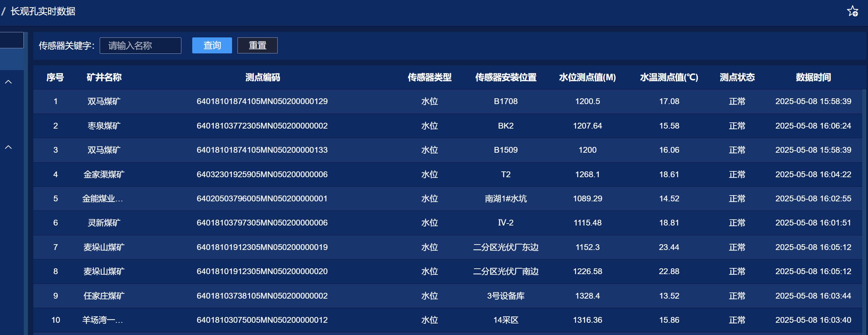Click water level value 1268.1
Screen dimensions: 868x335
588,174
